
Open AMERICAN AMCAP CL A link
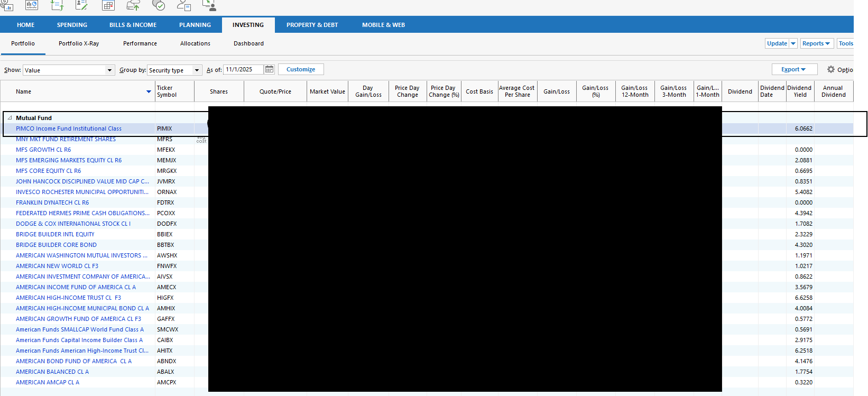[x=48, y=382]
